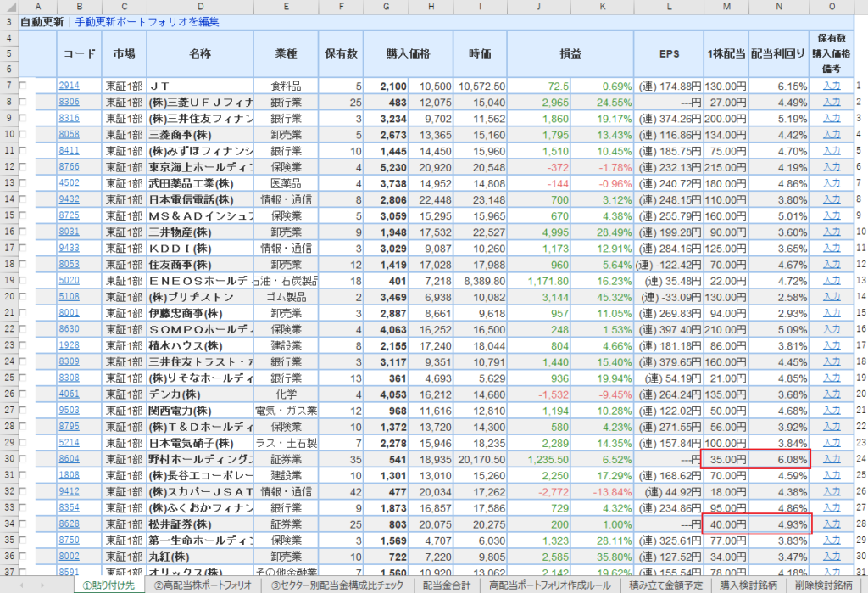
Task: Select the 保有数 value 42 cell
Action: (x=341, y=491)
